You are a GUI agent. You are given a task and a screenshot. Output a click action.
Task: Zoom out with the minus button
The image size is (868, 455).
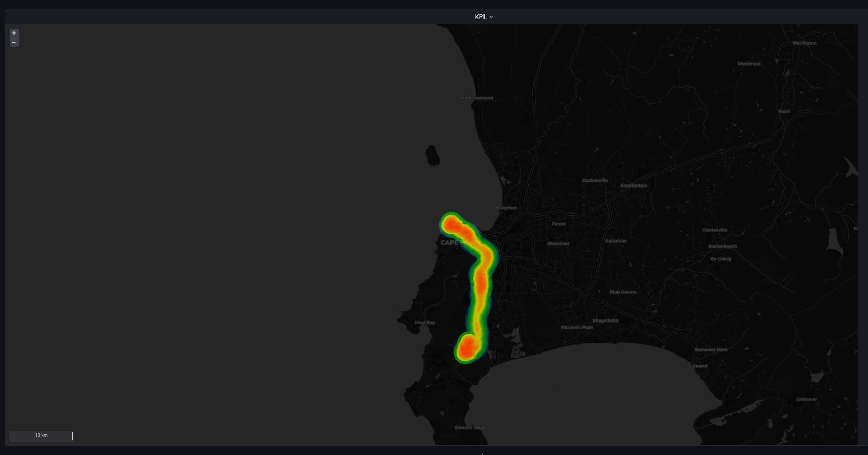(x=14, y=42)
